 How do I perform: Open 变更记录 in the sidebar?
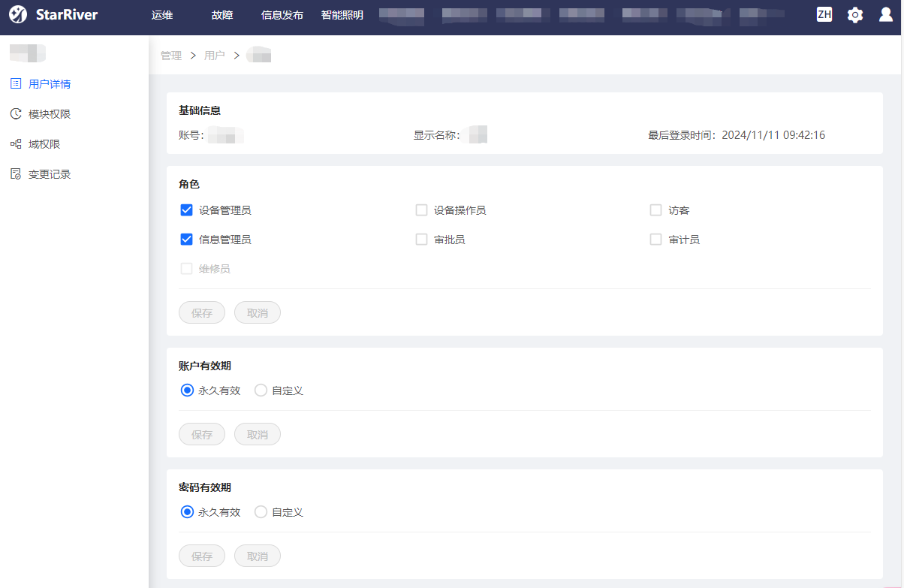50,174
